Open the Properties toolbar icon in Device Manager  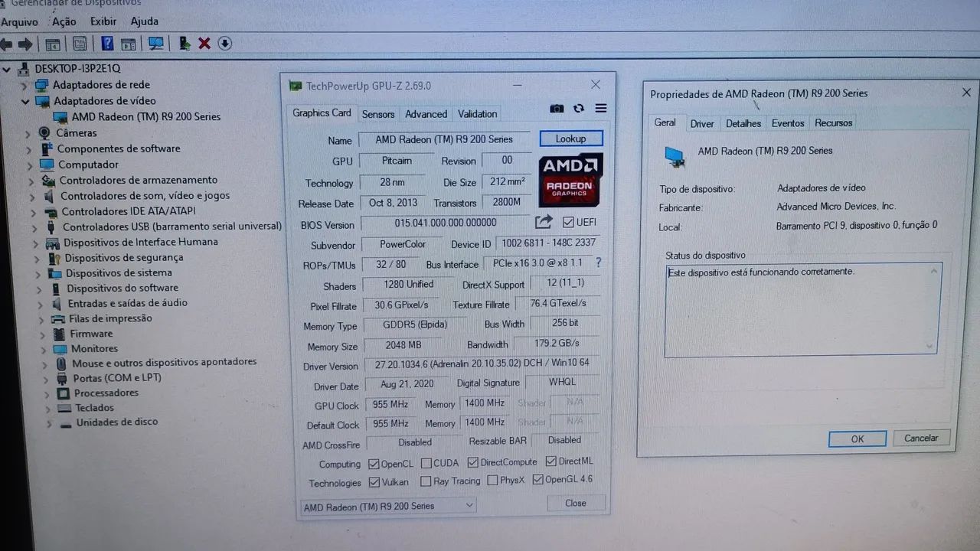(80, 44)
